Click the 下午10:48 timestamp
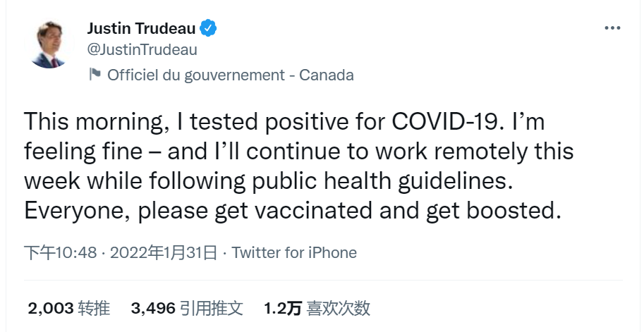The height and width of the screenshot is (332, 644). (61, 253)
